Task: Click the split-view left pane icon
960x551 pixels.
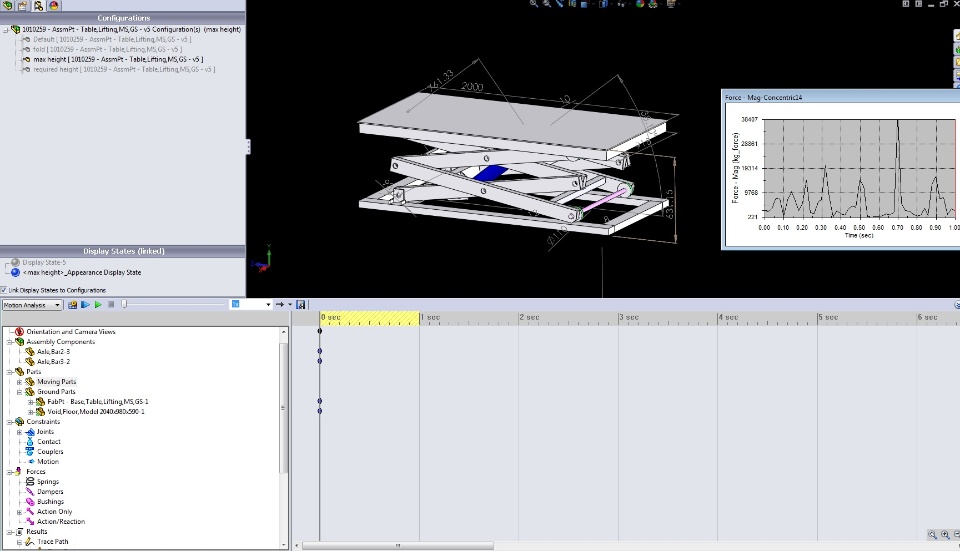Action: point(906,4)
